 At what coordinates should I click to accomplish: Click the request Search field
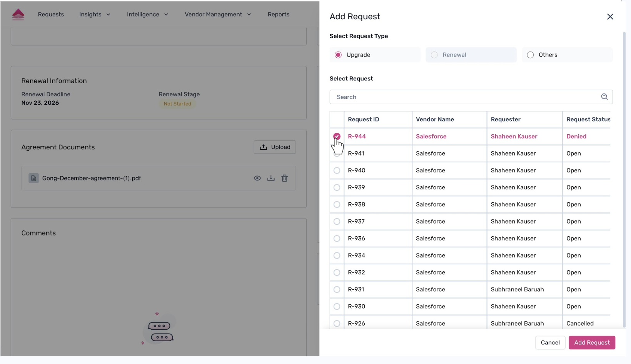pos(464,97)
